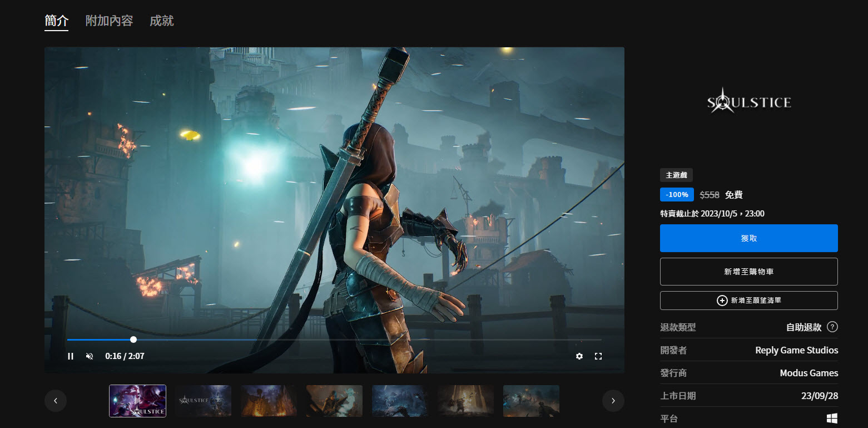
Task: Click the Windows platform icon
Action: [832, 419]
